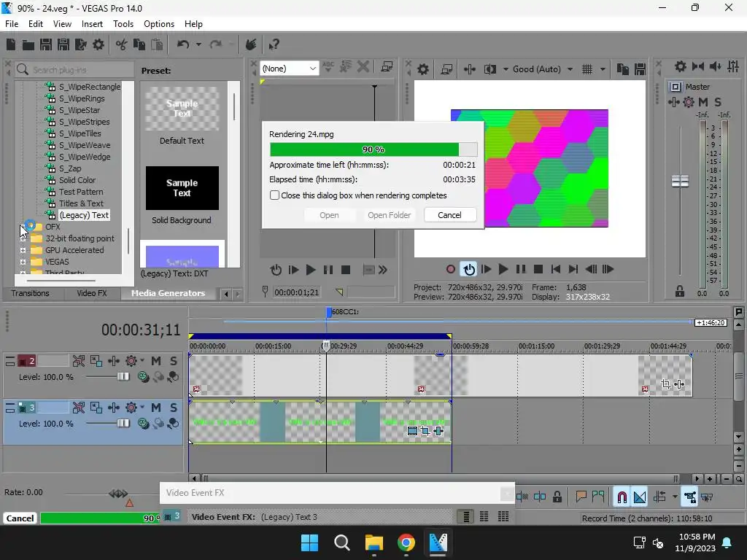Screen dimensions: 747x560
Task: Expand the GPU Accelerated folder
Action: pos(23,250)
